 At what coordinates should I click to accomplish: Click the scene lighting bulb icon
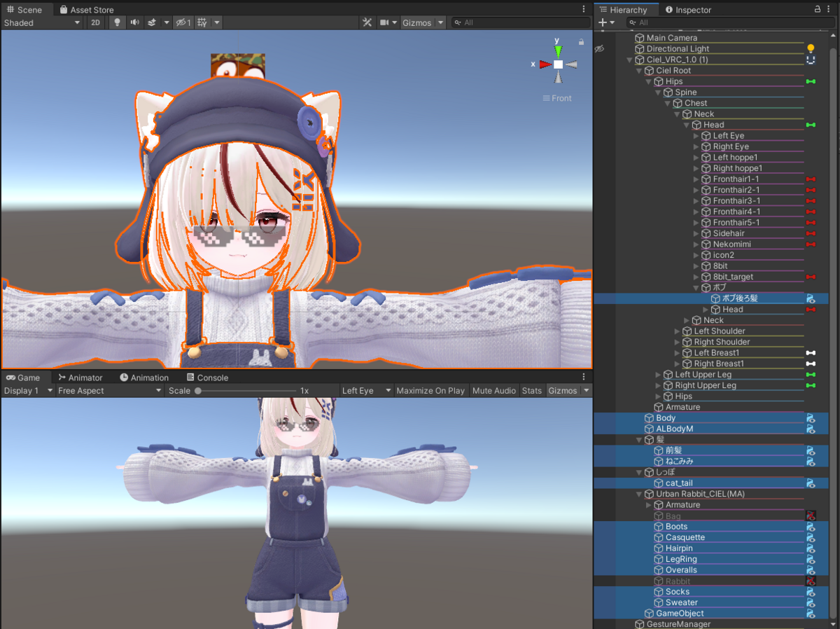[115, 22]
